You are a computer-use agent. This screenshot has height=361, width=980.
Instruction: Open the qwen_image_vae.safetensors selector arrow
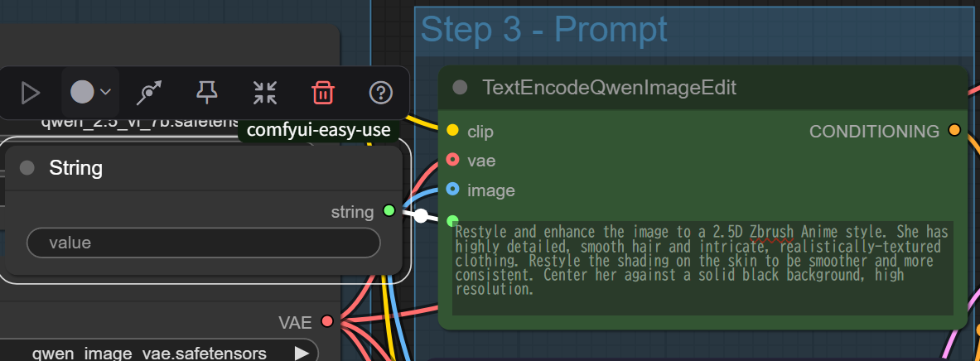302,353
